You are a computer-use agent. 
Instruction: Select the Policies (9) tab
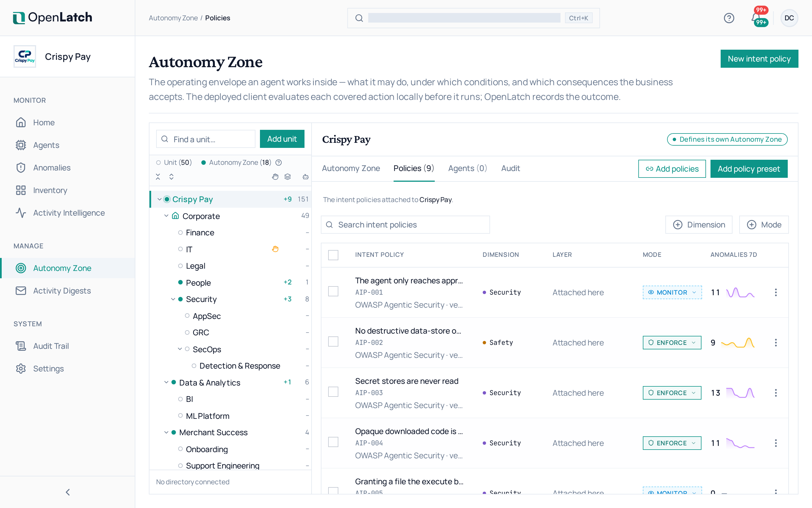click(x=414, y=168)
